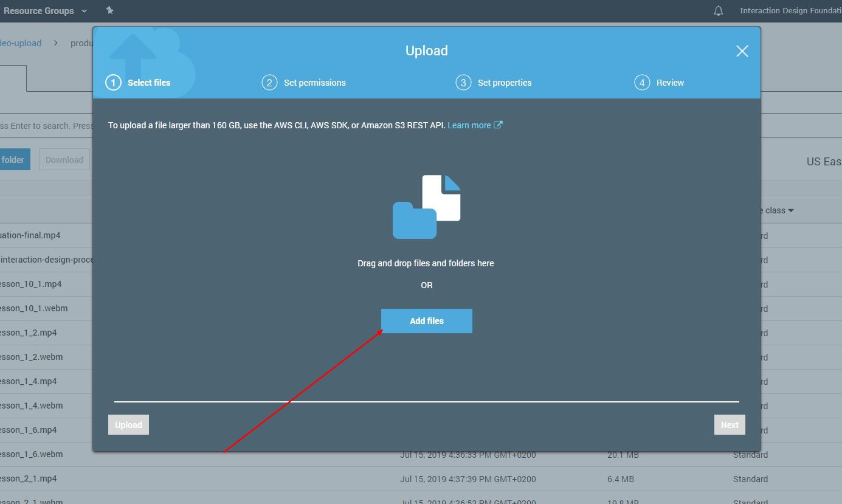The image size is (842, 504).
Task: Click the search input behind the dialog
Action: coord(46,126)
